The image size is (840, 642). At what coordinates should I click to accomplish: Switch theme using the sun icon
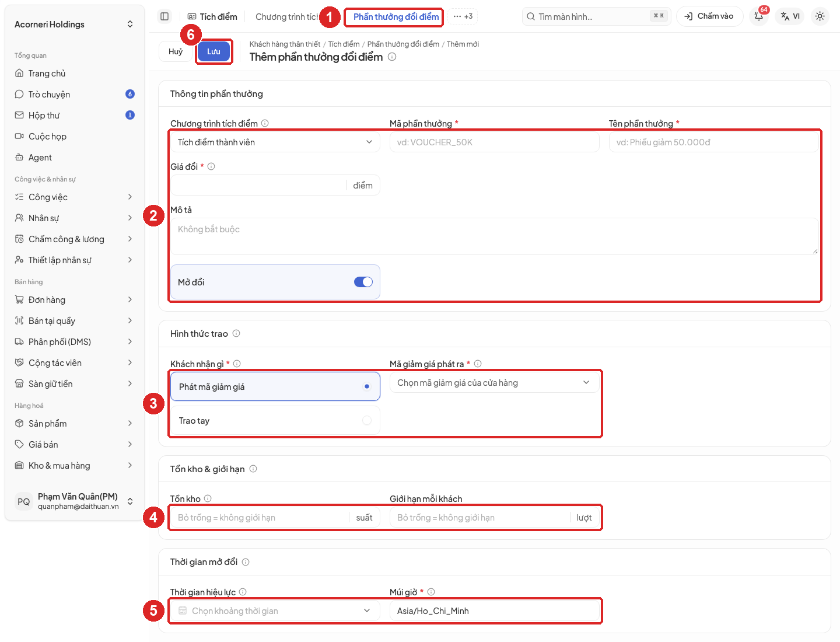[820, 16]
